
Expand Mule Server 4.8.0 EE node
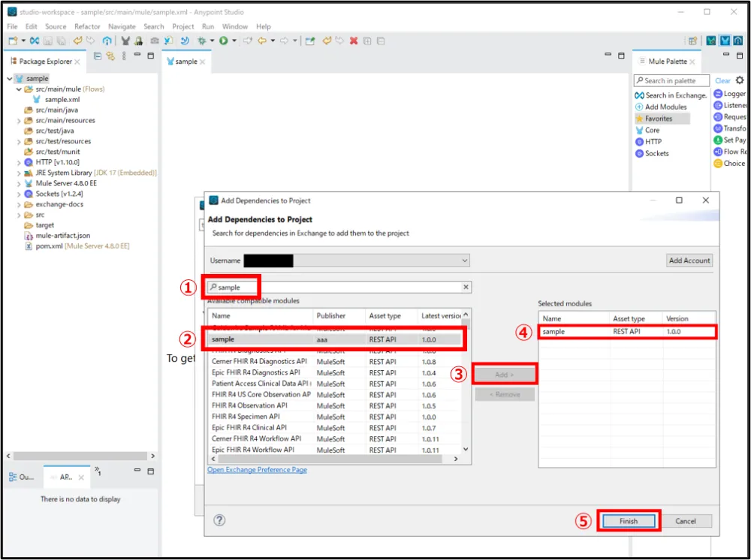(x=20, y=183)
